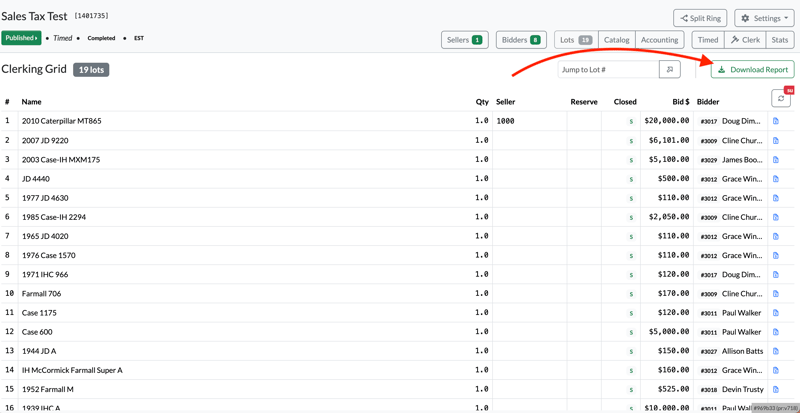This screenshot has width=800, height=413.
Task: Switch to the Accounting tab
Action: (660, 40)
